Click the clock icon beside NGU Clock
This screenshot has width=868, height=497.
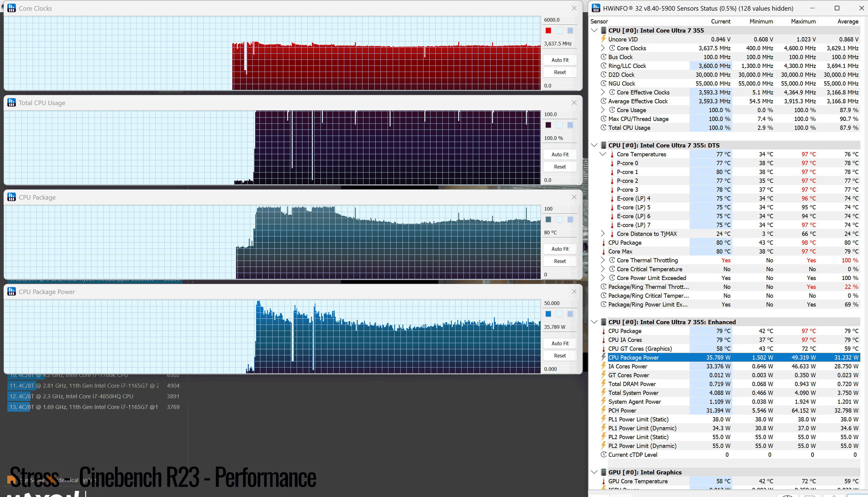603,83
